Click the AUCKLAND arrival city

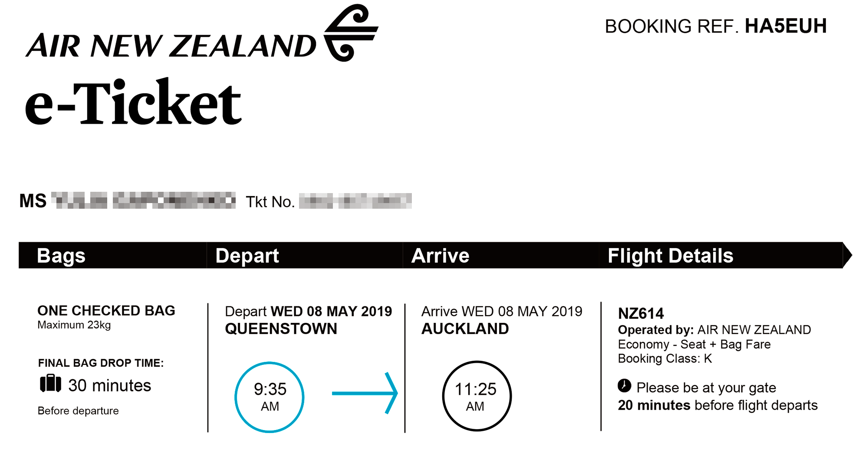(465, 329)
